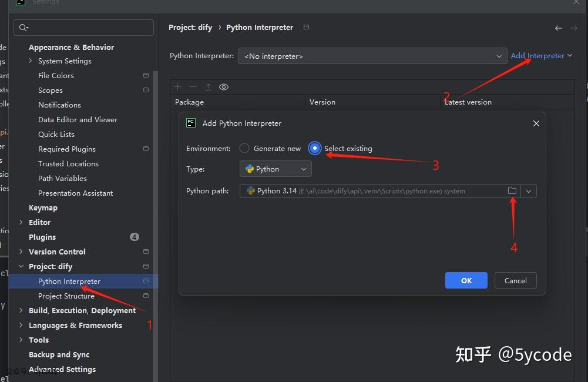Image resolution: width=588 pixels, height=382 pixels.
Task: Open Advanced Settings page
Action: 62,369
